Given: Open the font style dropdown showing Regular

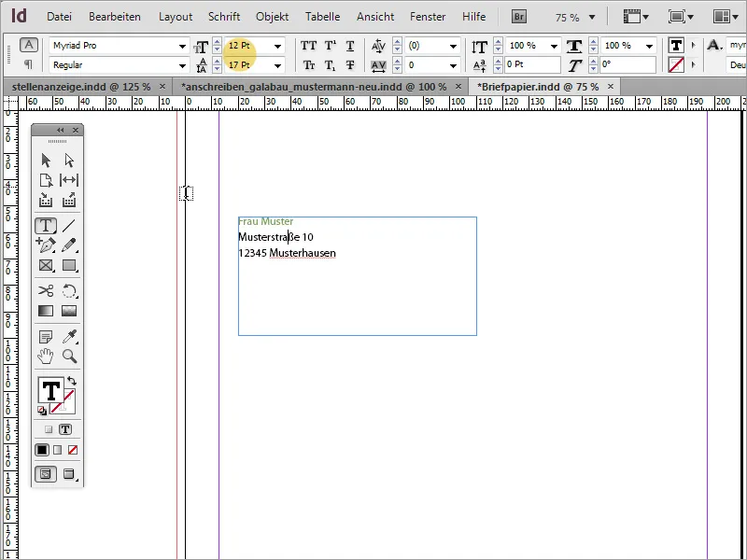Looking at the screenshot, I should (183, 64).
